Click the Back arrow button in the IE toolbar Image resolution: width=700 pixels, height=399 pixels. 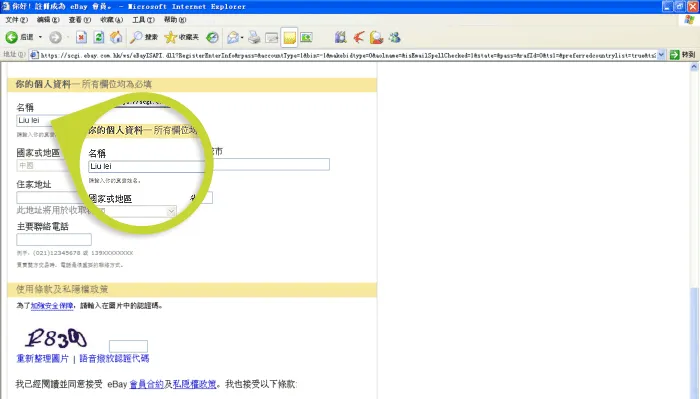click(x=12, y=37)
